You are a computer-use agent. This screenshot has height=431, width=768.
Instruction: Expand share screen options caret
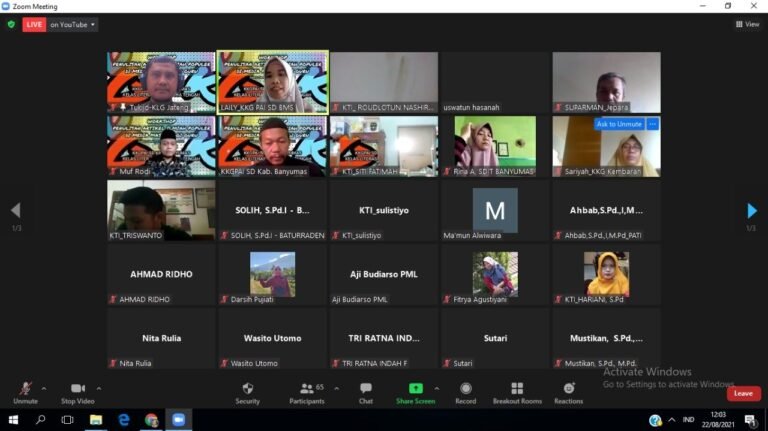(x=436, y=389)
